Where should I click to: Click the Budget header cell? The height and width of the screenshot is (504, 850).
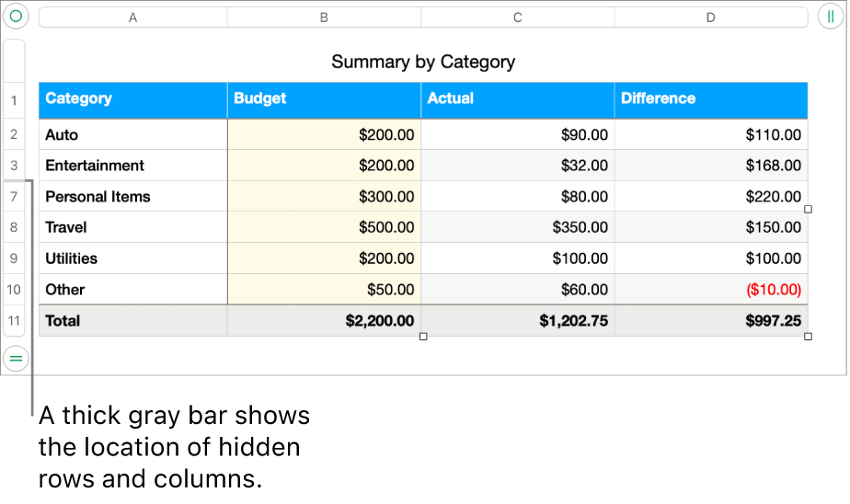click(324, 99)
